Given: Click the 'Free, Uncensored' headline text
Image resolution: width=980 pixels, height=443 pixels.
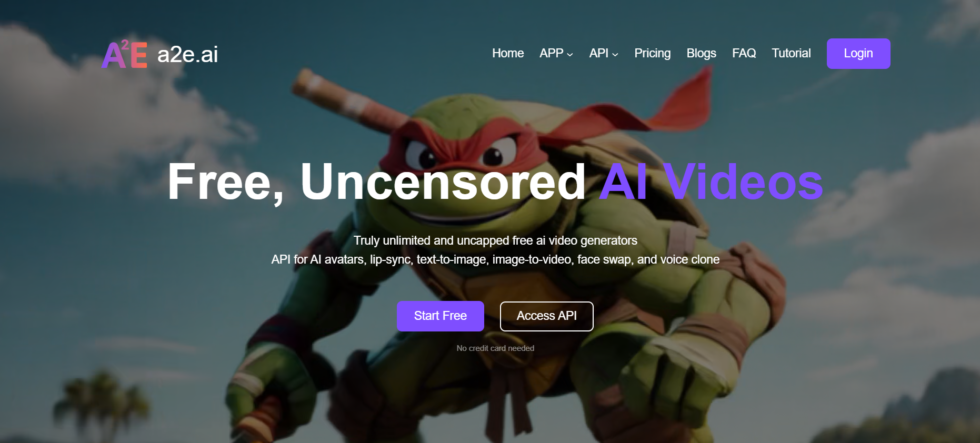Looking at the screenshot, I should tap(376, 183).
